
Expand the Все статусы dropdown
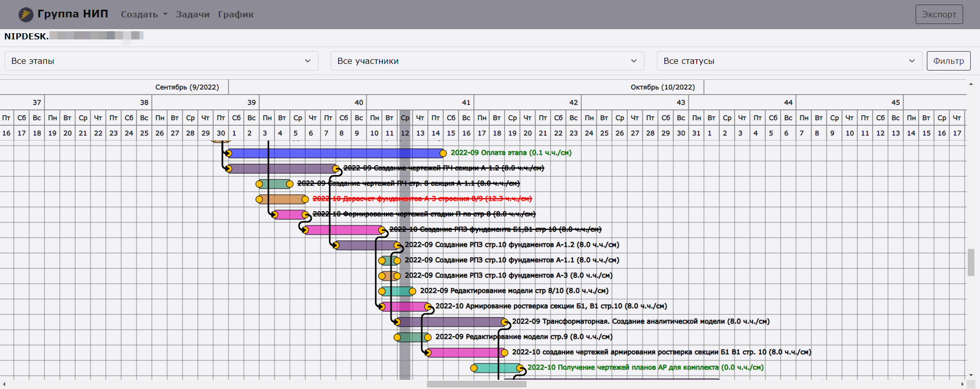pos(789,61)
